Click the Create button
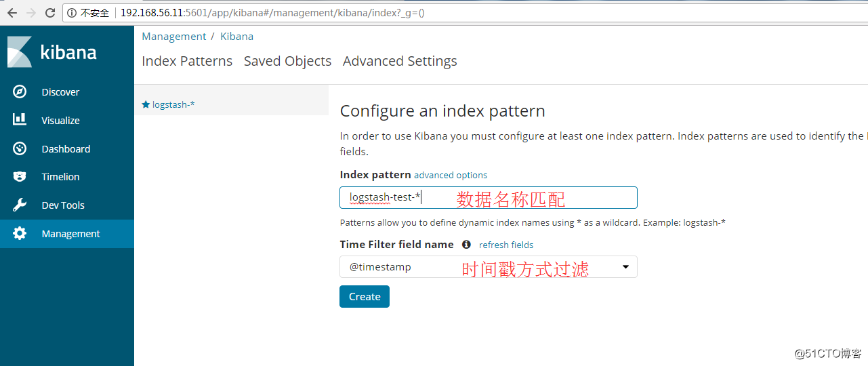 tap(365, 296)
